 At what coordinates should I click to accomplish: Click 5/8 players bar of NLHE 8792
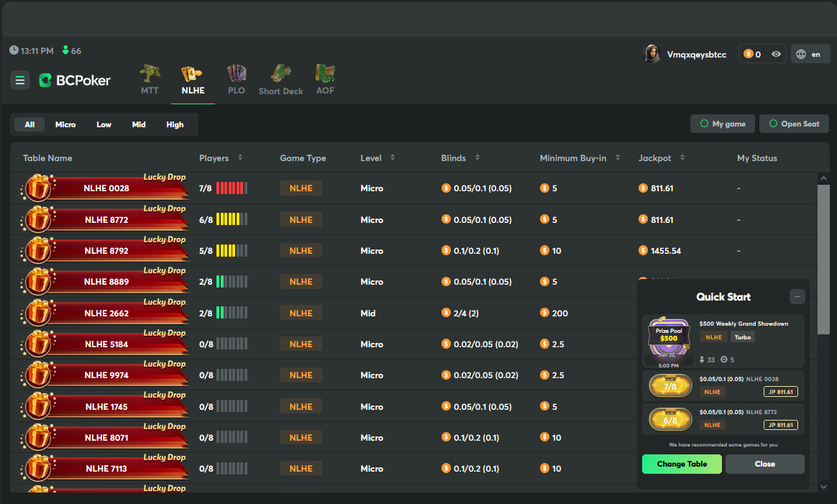coord(232,250)
